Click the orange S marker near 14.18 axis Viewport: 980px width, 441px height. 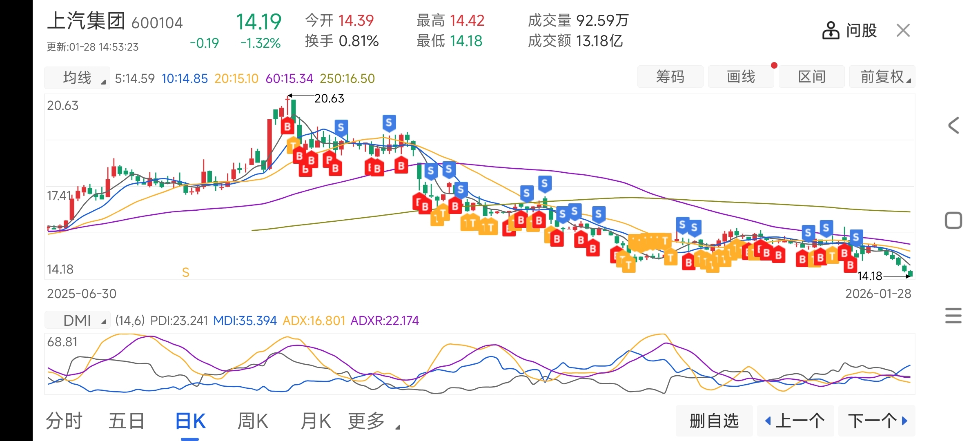tap(185, 272)
